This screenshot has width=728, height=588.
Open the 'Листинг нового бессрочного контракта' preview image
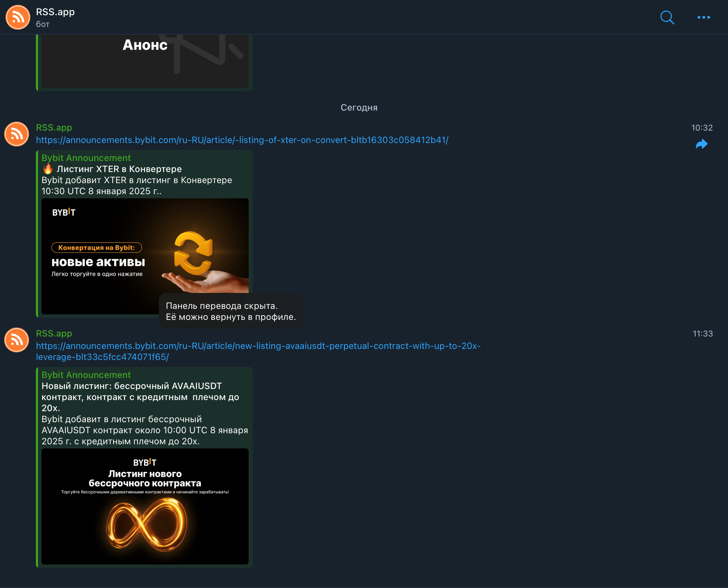pyautogui.click(x=145, y=506)
